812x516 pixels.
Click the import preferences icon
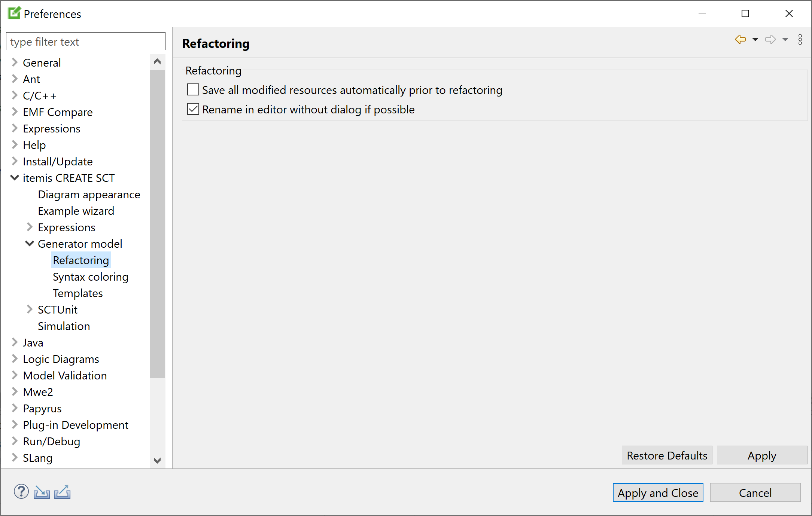point(42,492)
